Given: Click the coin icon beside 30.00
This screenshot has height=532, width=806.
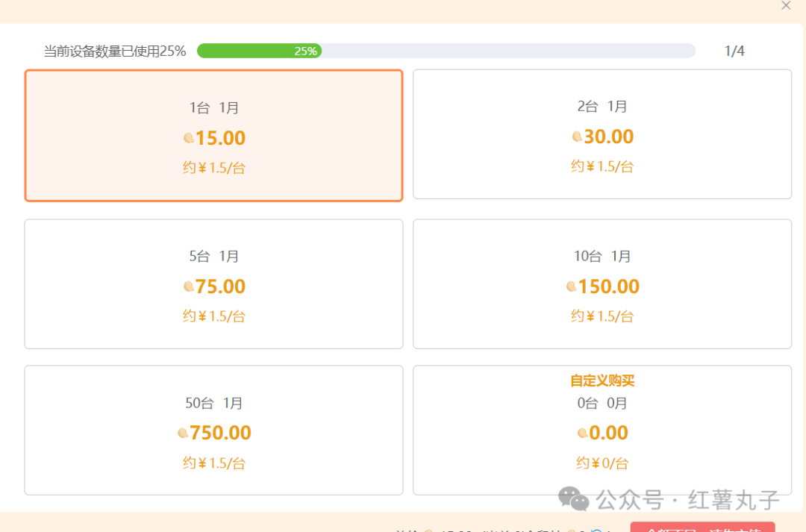Looking at the screenshot, I should coord(577,137).
